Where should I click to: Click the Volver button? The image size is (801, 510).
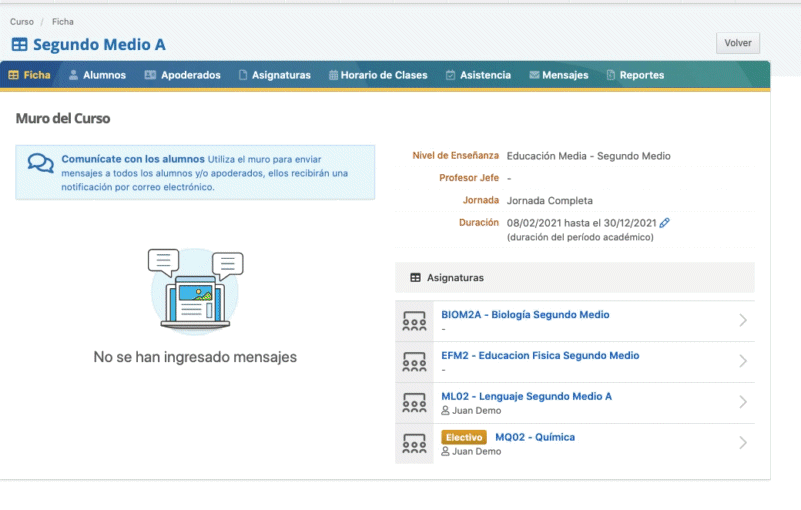tap(738, 43)
